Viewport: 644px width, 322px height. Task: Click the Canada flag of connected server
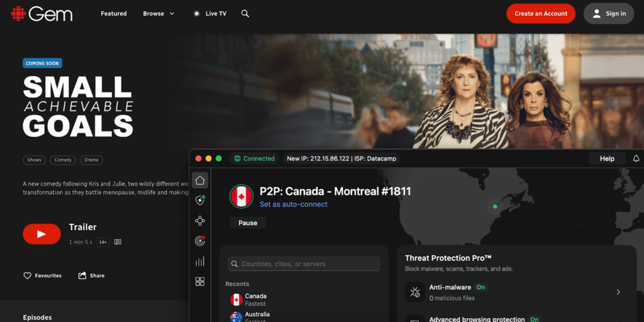[241, 196]
